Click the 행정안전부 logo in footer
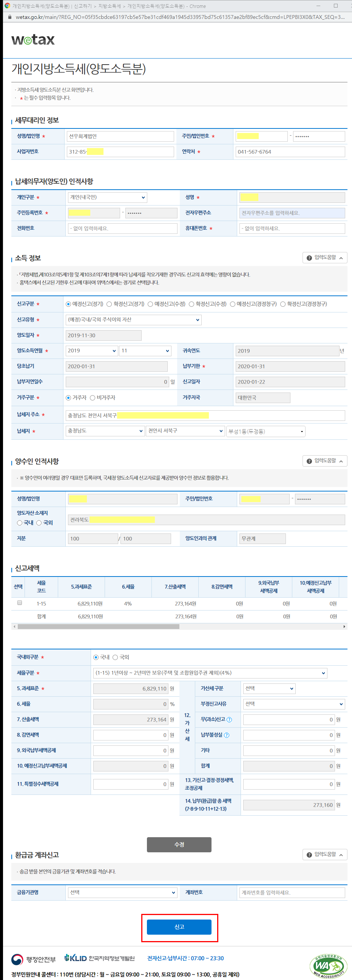The width and height of the screenshot is (352, 980). coord(34,959)
